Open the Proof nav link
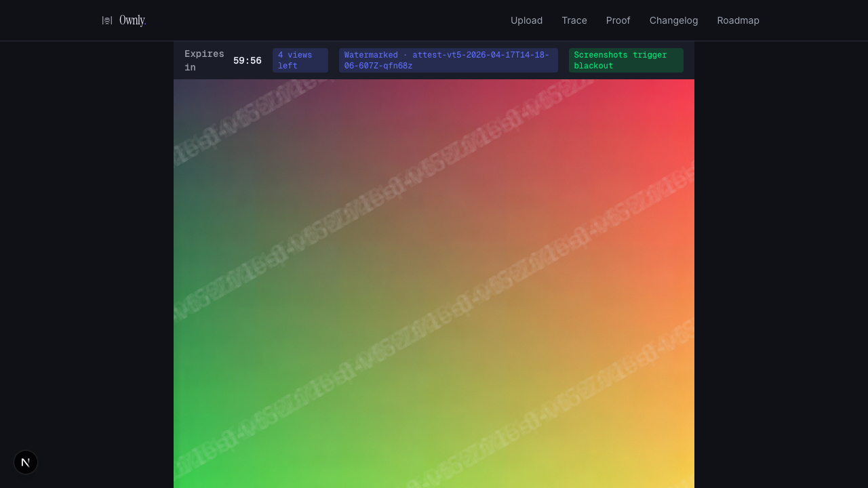The image size is (868, 488). tap(618, 20)
